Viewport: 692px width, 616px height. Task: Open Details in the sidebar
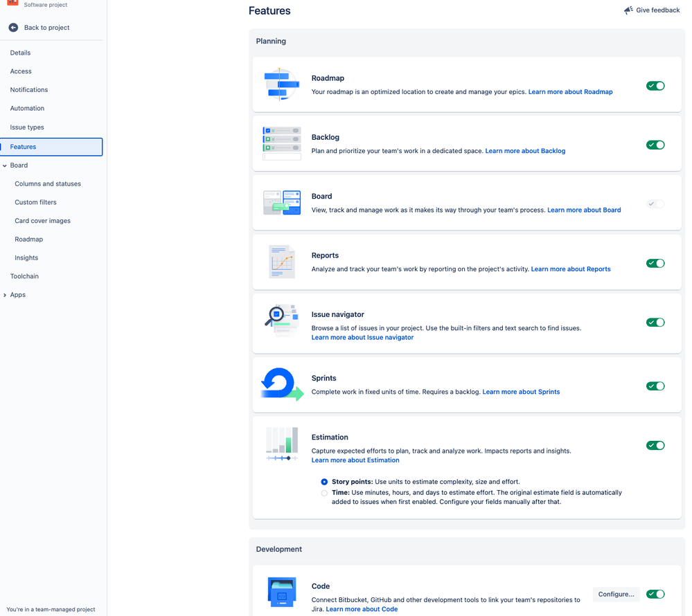tap(20, 53)
